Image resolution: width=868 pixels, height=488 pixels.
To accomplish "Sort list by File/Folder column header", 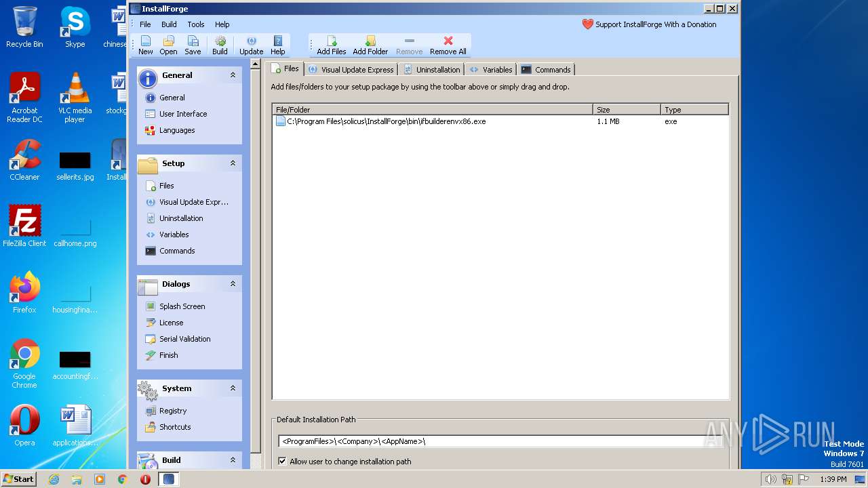I will [x=433, y=109].
